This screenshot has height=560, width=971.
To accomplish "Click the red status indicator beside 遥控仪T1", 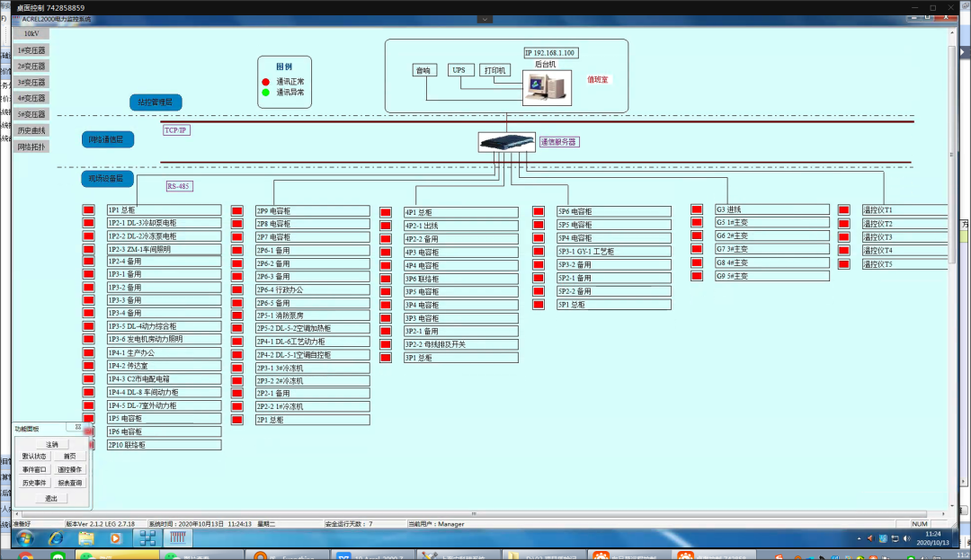I will pyautogui.click(x=842, y=210).
